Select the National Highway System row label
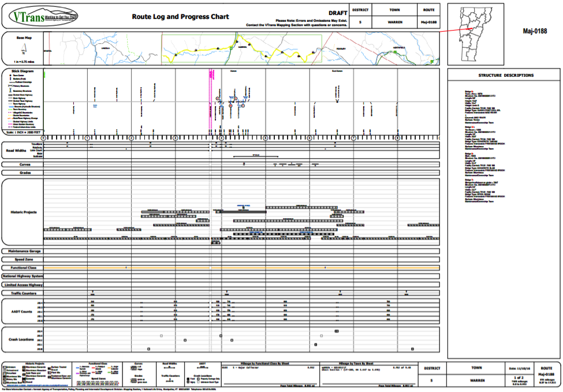The width and height of the screenshot is (563, 392). pyautogui.click(x=23, y=276)
